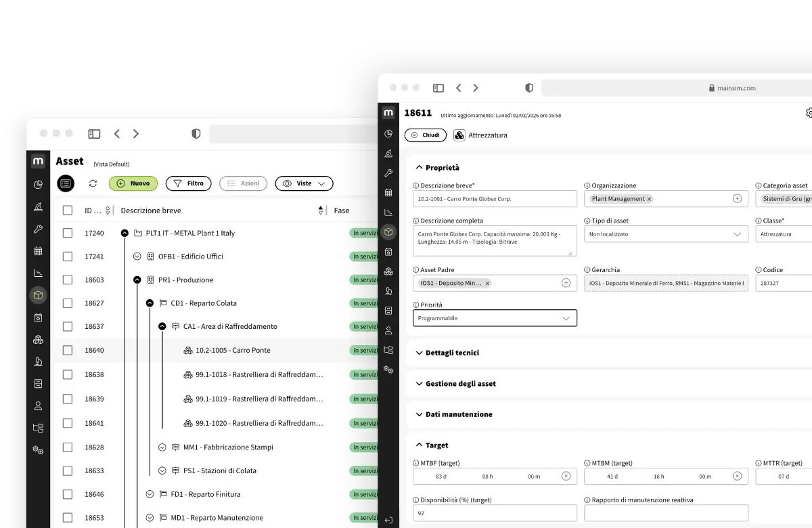This screenshot has width=812, height=528.
Task: Expand the MM1 - Fabbricazione Stampi node
Action: click(162, 447)
